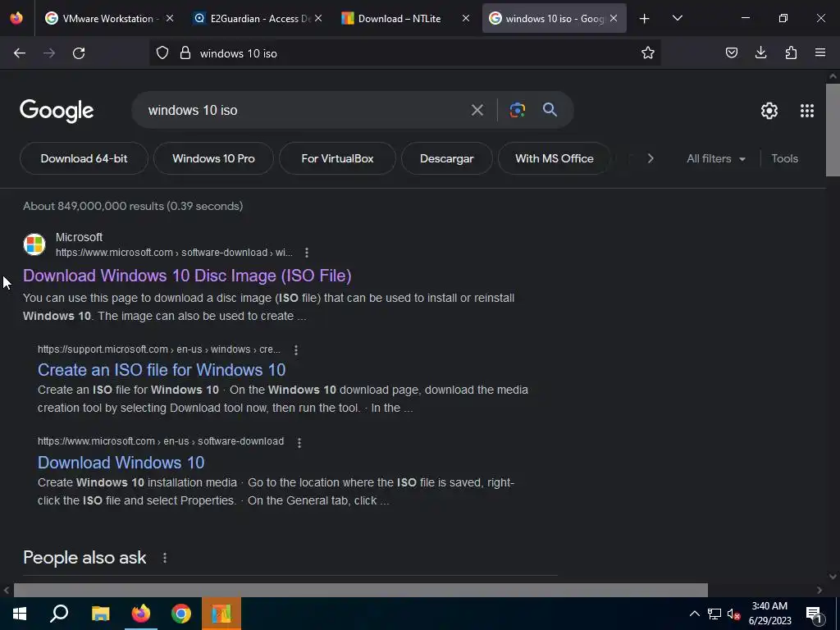Screen dimensions: 840x630
Task: Open options for Download Windows 10 result
Action: click(x=299, y=442)
